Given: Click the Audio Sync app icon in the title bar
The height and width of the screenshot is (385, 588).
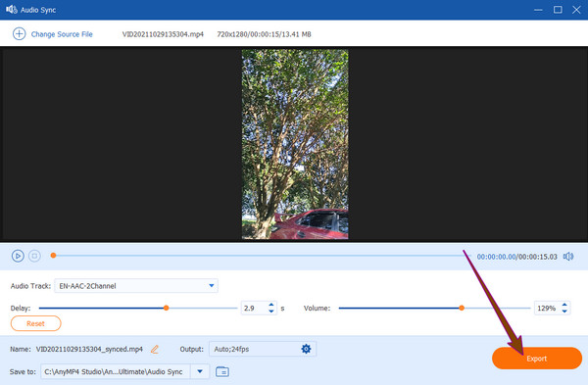Looking at the screenshot, I should [x=11, y=10].
